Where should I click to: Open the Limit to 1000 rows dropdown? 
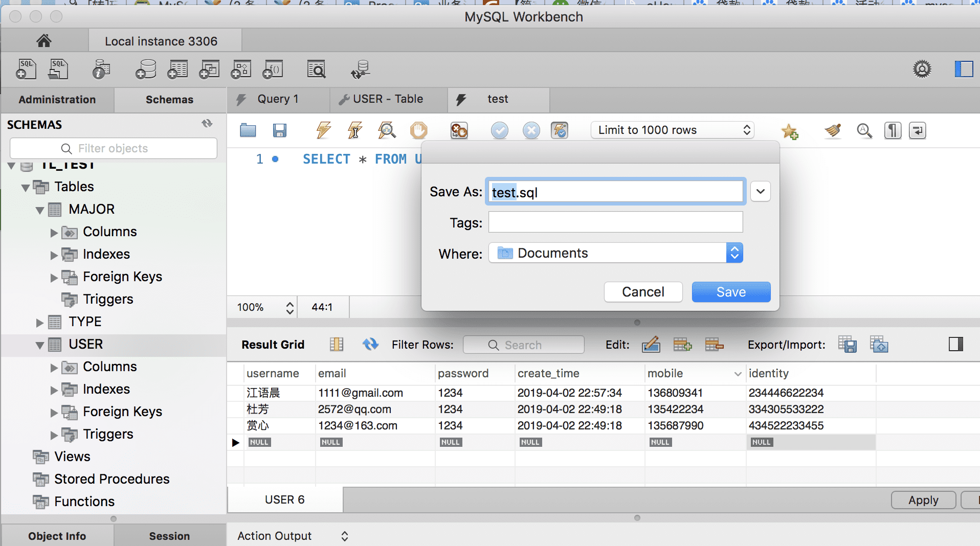pyautogui.click(x=672, y=130)
